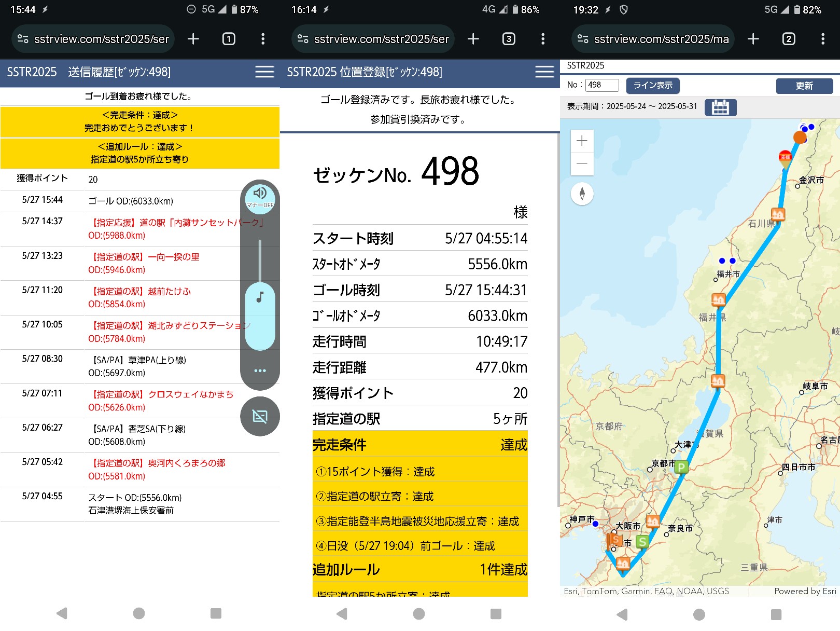Click スタート時刻 value 5/27 04:55:14

[x=486, y=238]
